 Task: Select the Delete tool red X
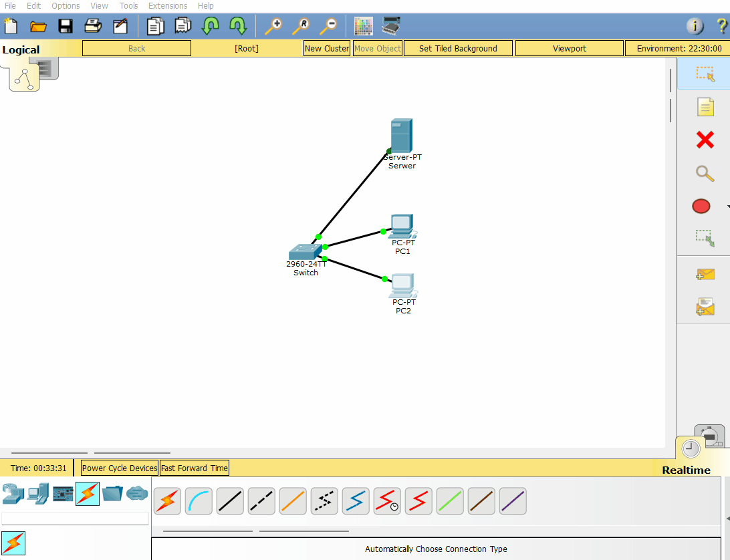pos(705,140)
